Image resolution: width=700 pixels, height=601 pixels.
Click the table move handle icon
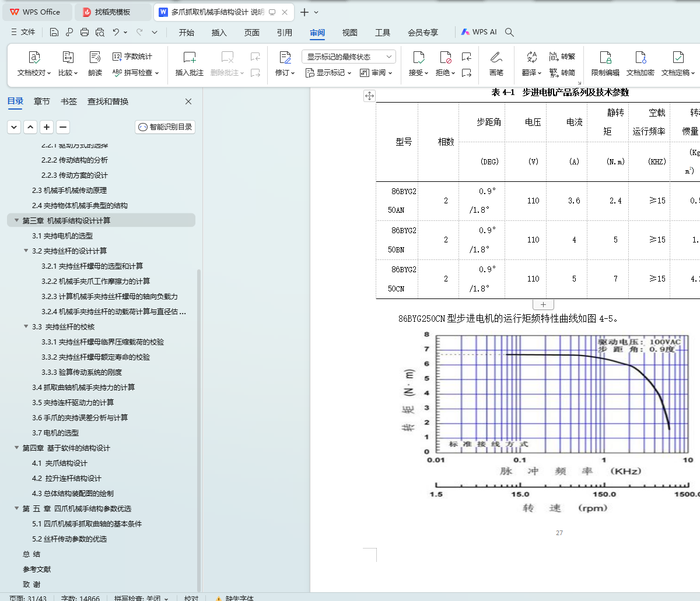pos(369,96)
